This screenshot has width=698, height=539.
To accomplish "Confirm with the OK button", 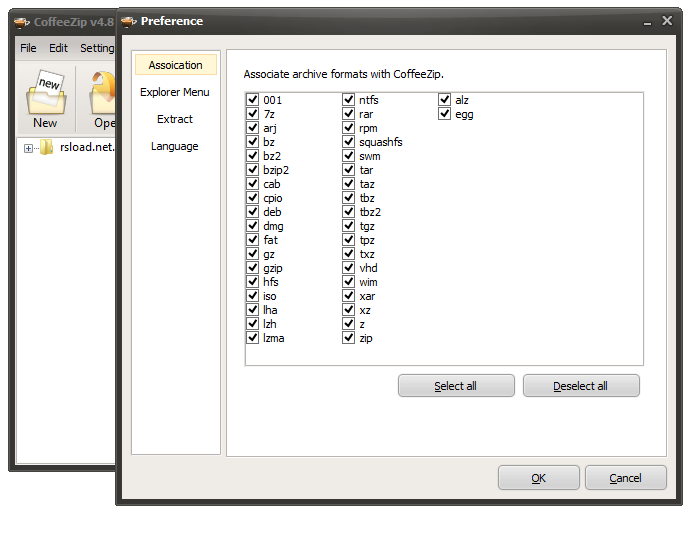I will pos(539,478).
